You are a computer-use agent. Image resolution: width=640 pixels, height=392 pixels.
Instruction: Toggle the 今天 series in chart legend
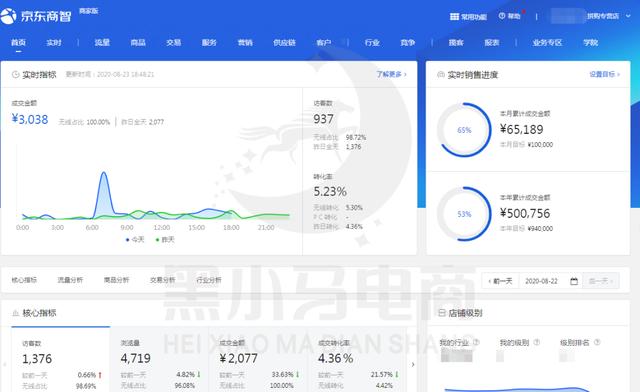135,239
